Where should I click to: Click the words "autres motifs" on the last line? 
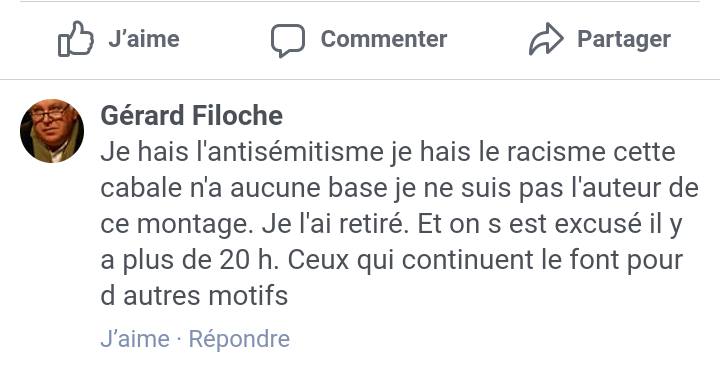[x=205, y=296]
